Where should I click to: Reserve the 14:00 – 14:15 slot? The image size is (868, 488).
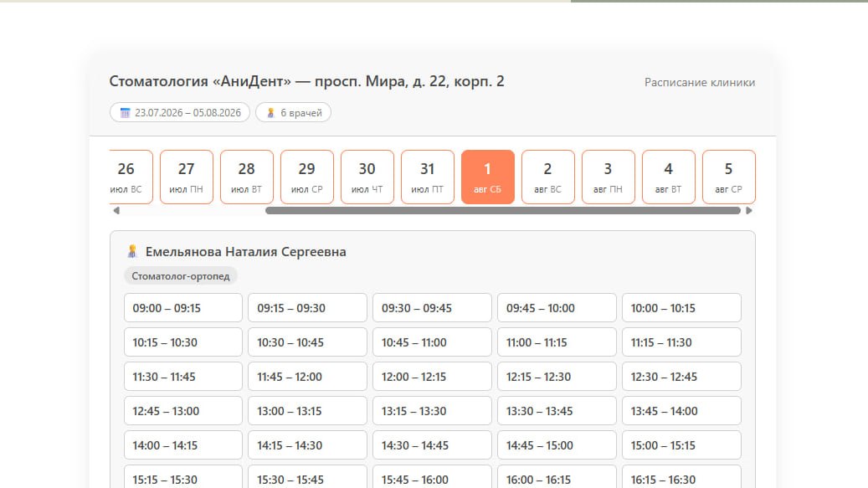[x=183, y=444]
